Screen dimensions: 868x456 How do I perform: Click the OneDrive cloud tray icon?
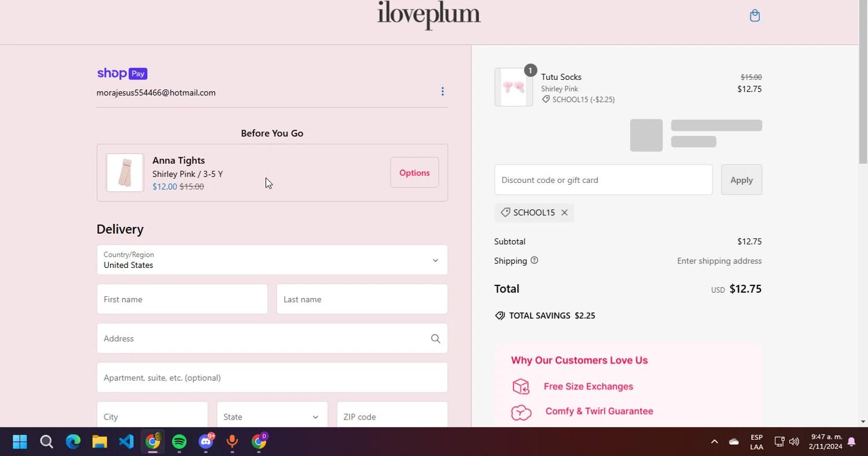click(x=734, y=442)
